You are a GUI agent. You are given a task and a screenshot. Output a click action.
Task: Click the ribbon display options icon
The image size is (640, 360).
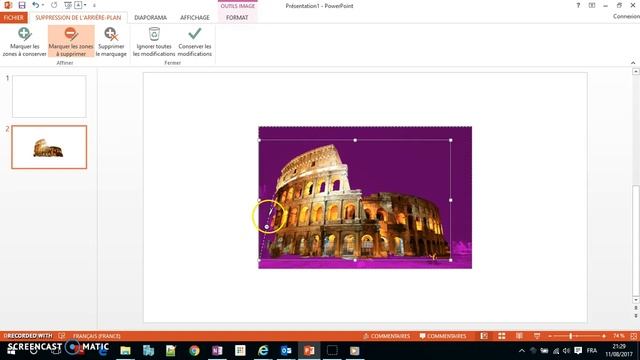(x=592, y=5)
